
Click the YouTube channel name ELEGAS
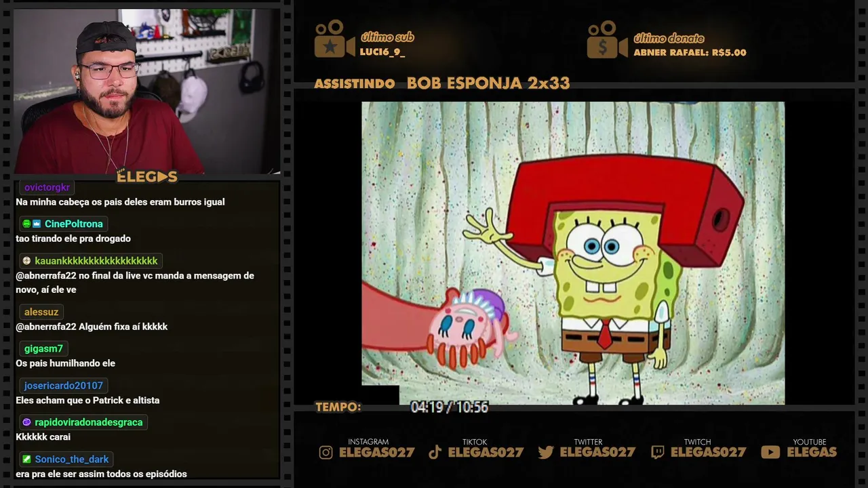click(x=812, y=452)
